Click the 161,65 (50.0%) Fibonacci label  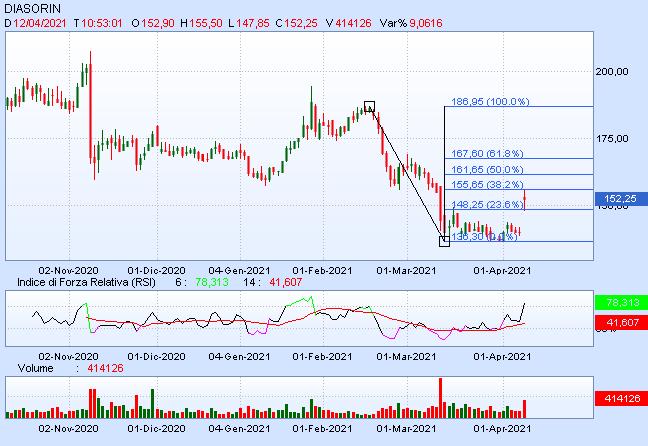coord(487,169)
